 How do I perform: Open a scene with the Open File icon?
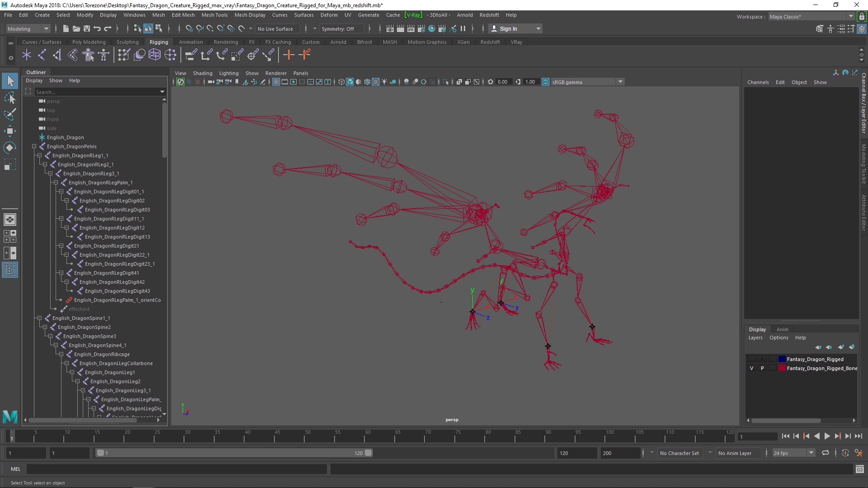tap(76, 28)
